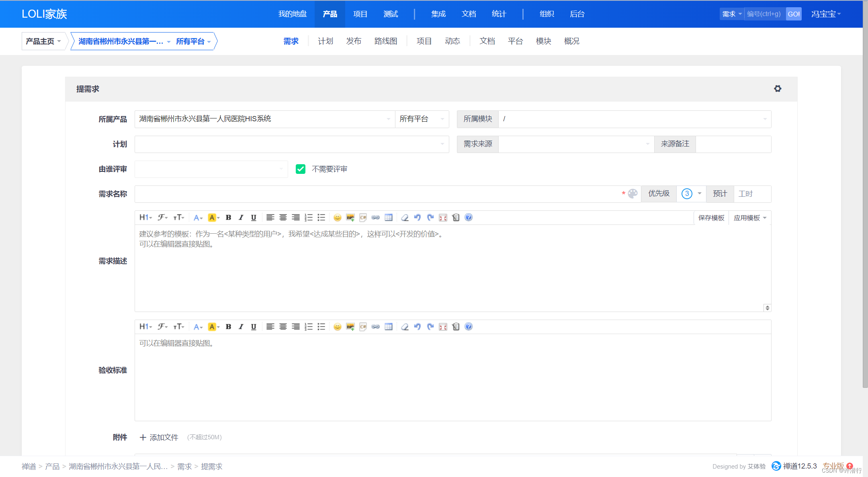Click the 需求 link in footer breadcrumb
Viewport: 868px width, 477px height.
tap(184, 466)
